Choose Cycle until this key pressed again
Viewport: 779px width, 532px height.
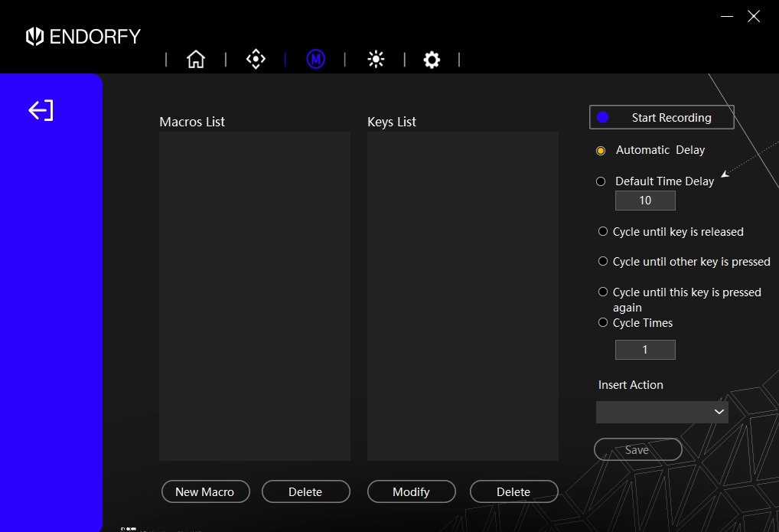[603, 292]
